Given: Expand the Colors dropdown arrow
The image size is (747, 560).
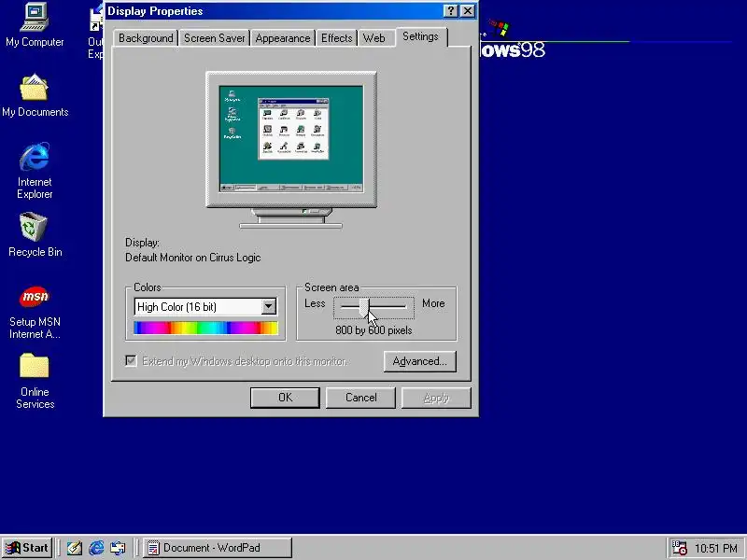Looking at the screenshot, I should click(269, 307).
